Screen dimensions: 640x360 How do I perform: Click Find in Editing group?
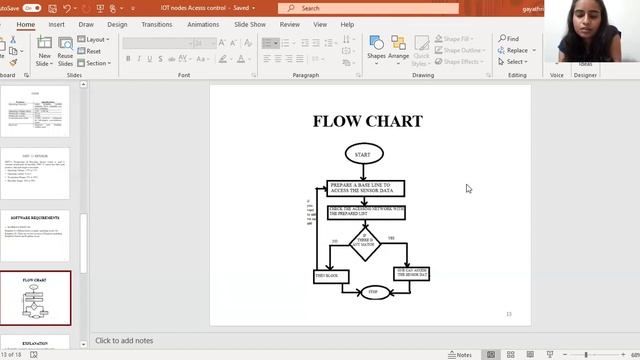pos(509,38)
